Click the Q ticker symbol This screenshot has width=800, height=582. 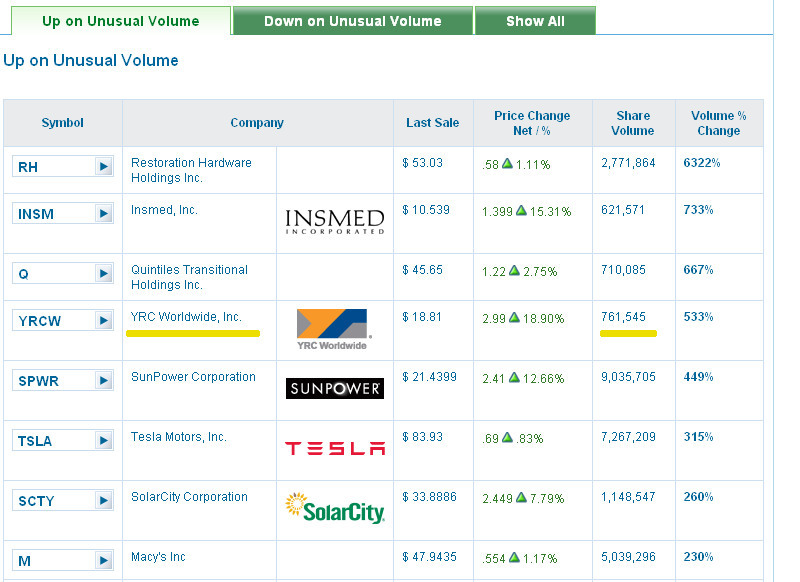24,274
